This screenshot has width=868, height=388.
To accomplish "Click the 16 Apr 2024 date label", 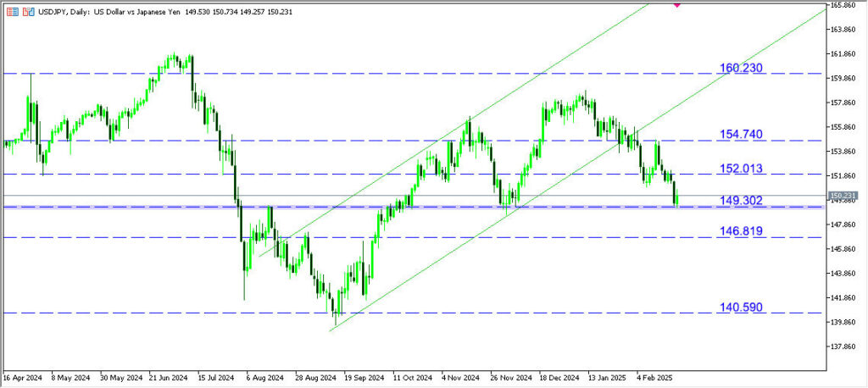I will click(x=22, y=379).
